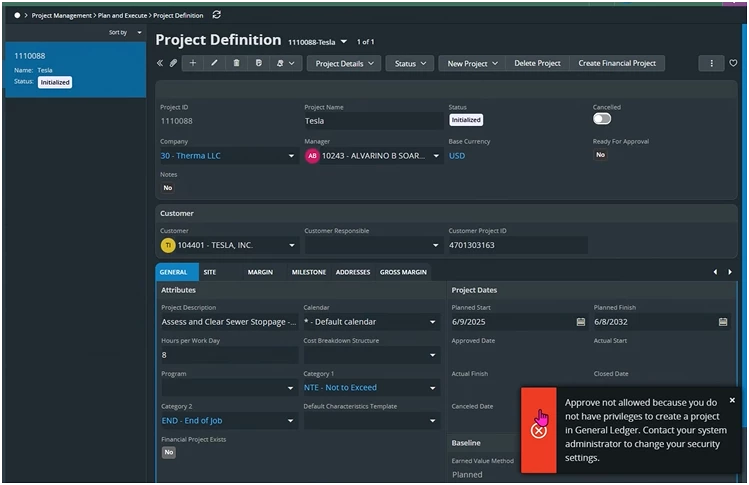Viewport: 749px width, 485px height.
Task: Expand the Category 1 NTE dropdown
Action: (433, 388)
